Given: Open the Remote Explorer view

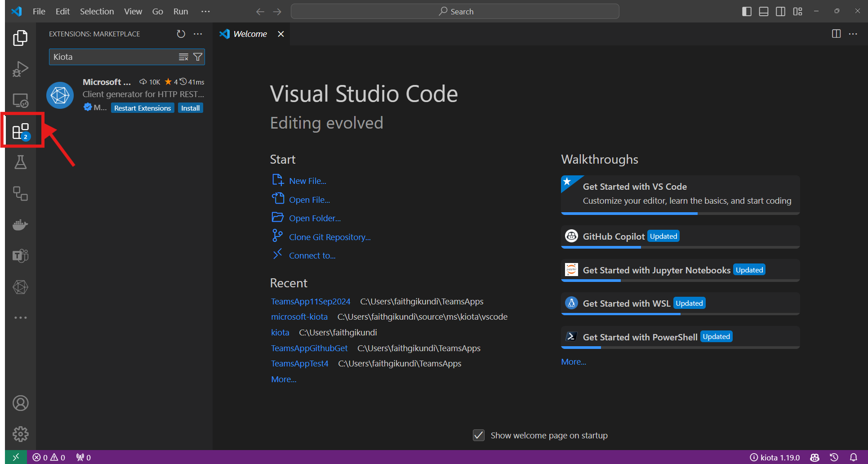Looking at the screenshot, I should (x=20, y=100).
